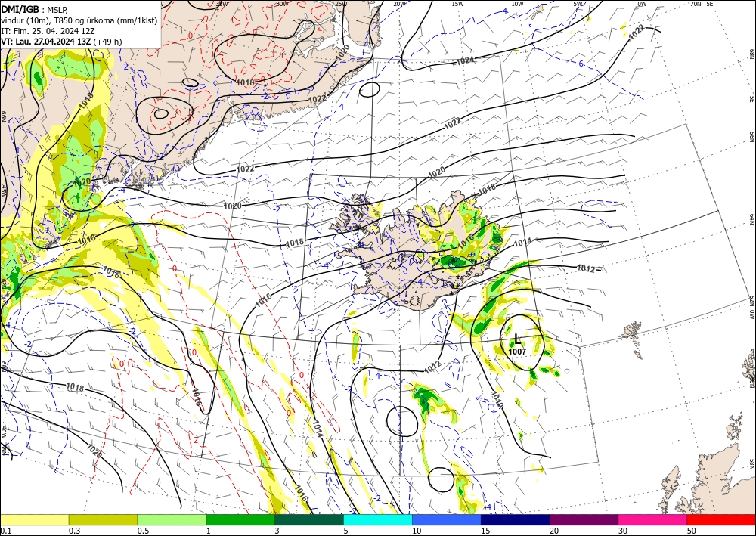This screenshot has width=756, height=536.
Task: Click the "15W" longitude label
Action: (x=457, y=4)
